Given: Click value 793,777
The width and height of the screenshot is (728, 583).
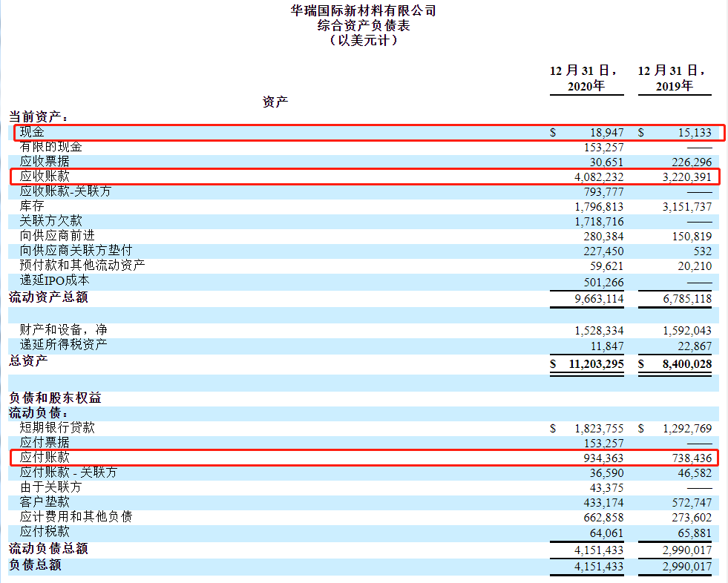Looking at the screenshot, I should point(603,191).
